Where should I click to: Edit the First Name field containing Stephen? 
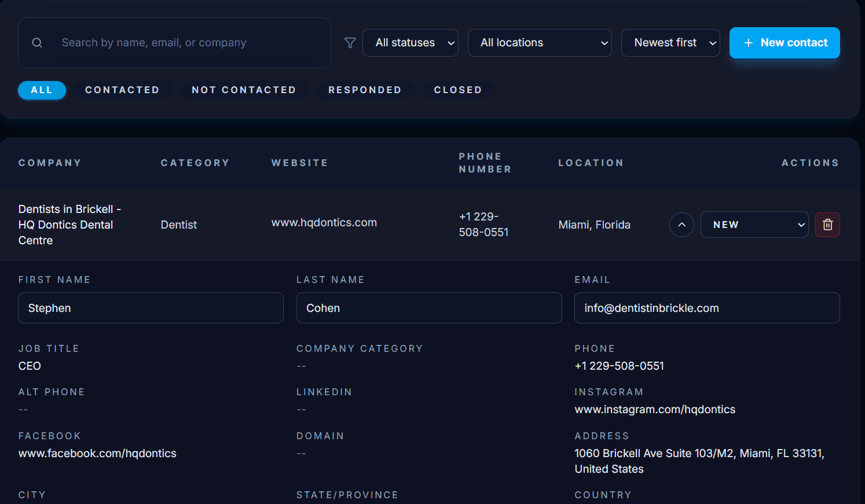[151, 308]
